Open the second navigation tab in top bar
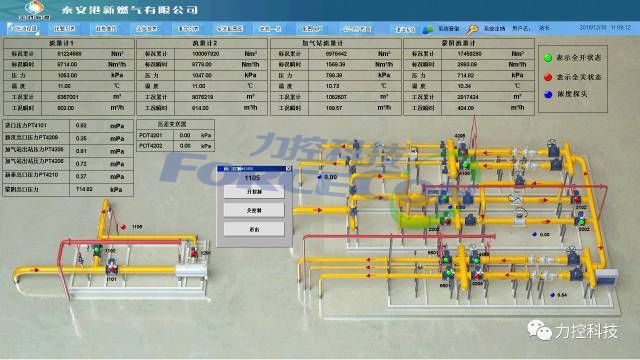 [x=64, y=29]
